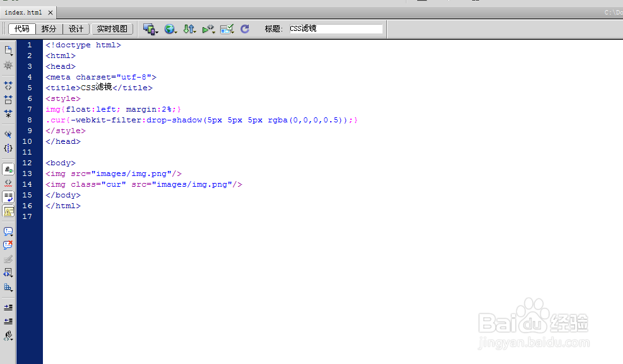Screen dimensions: 623x364
Task: Click the preview in browser globe icon
Action: click(x=169, y=28)
